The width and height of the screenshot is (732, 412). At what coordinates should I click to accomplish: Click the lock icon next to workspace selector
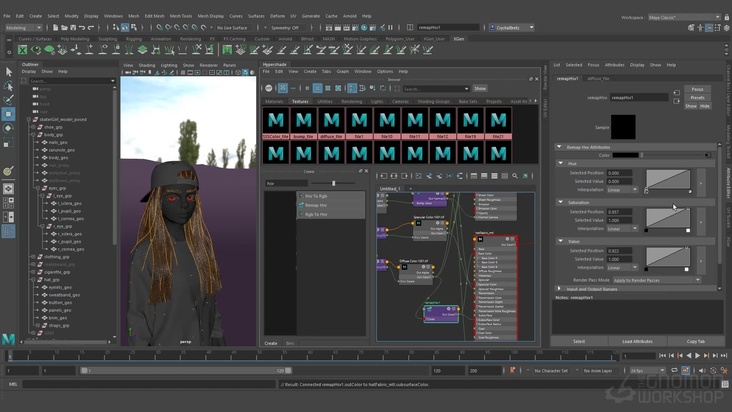[727, 17]
